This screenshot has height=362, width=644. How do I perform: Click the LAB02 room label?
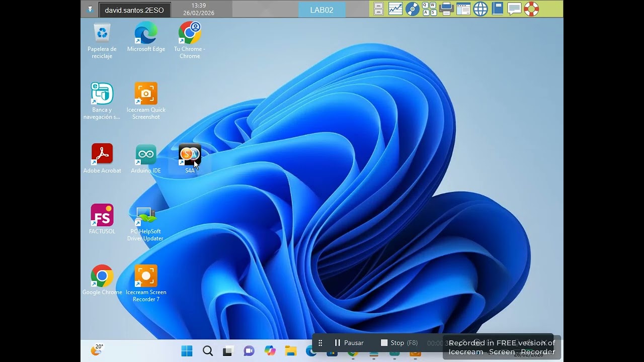click(x=322, y=10)
